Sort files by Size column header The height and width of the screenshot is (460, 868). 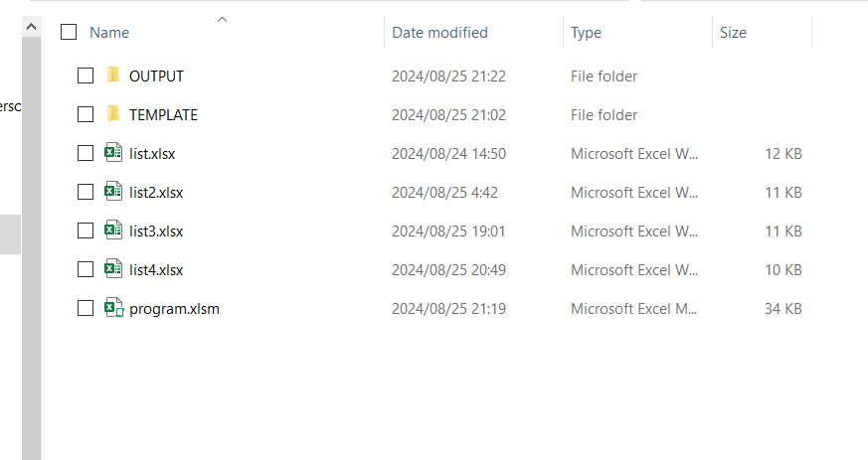pyautogui.click(x=733, y=33)
